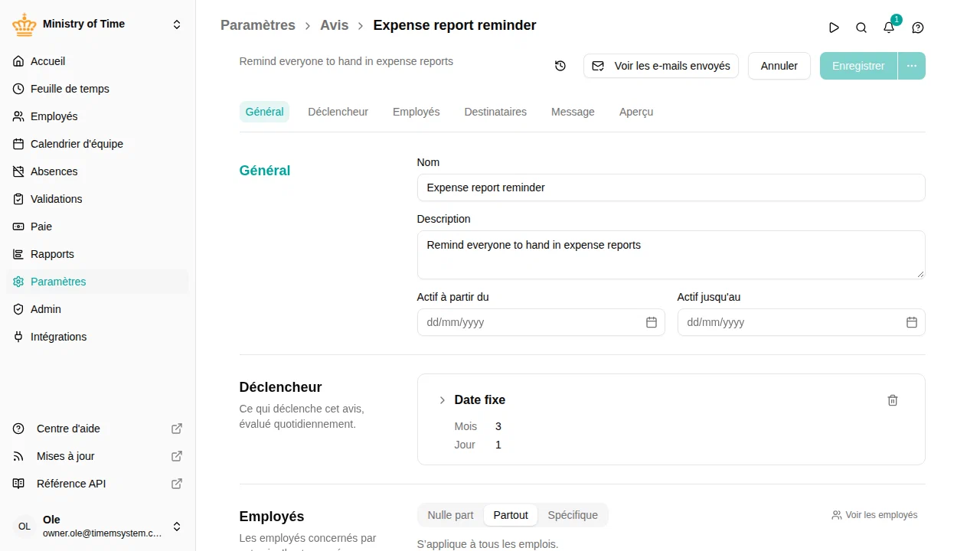Click calendar icon in Actif jusqu'au field
The width and height of the screenshot is (980, 551).
click(x=912, y=322)
